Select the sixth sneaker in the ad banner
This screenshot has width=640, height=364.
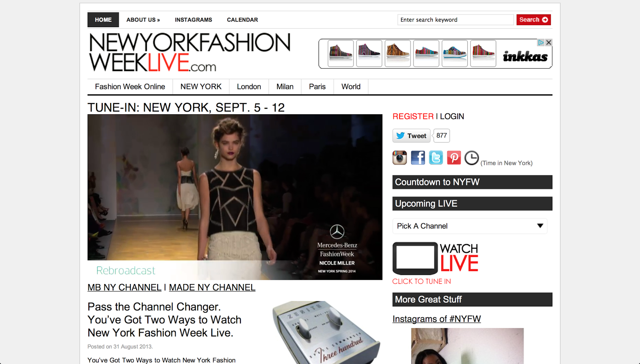[x=483, y=53]
